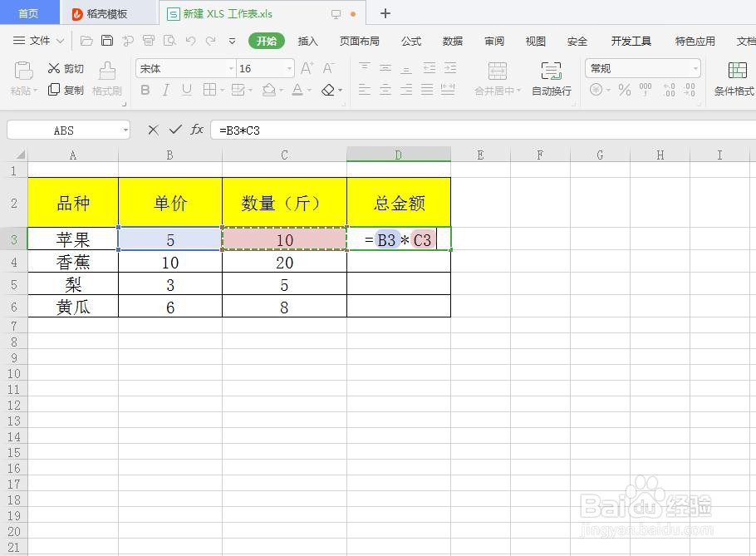
Task: Select the Cut (剪切) icon
Action: (x=66, y=68)
